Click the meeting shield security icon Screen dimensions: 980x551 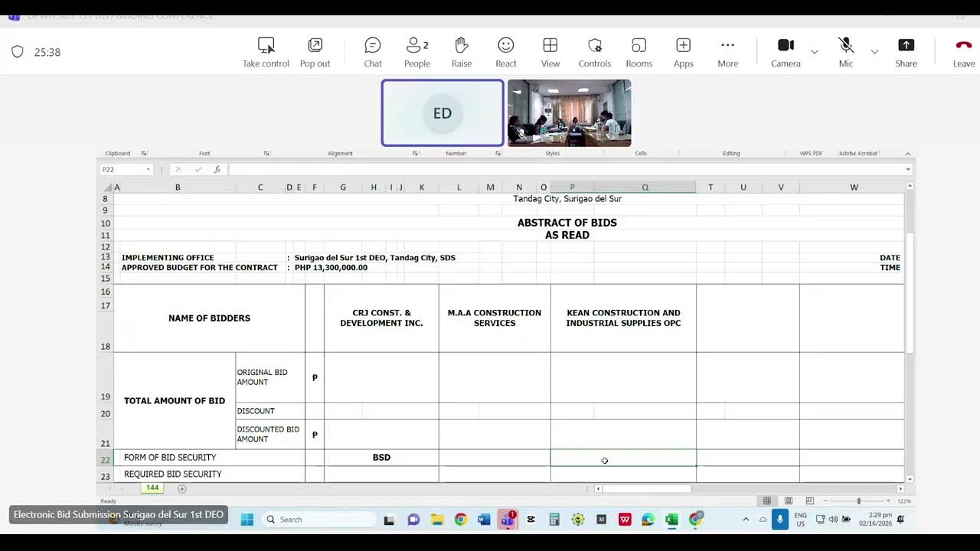(18, 52)
